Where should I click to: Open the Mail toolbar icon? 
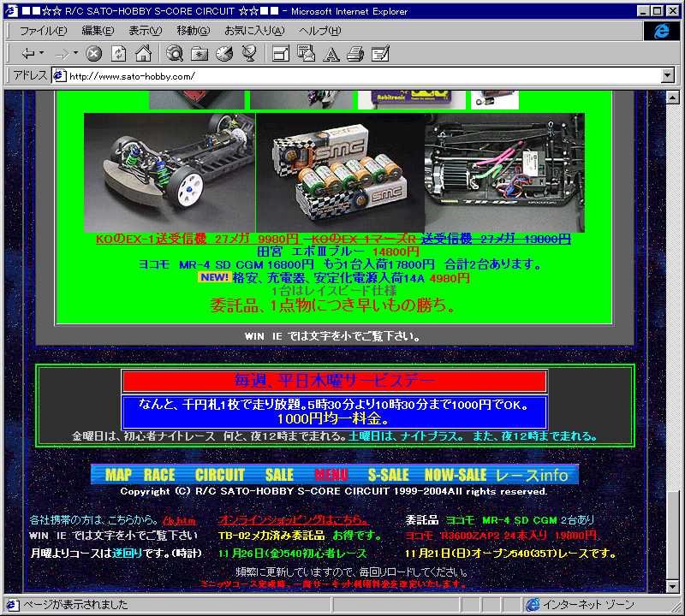click(306, 53)
